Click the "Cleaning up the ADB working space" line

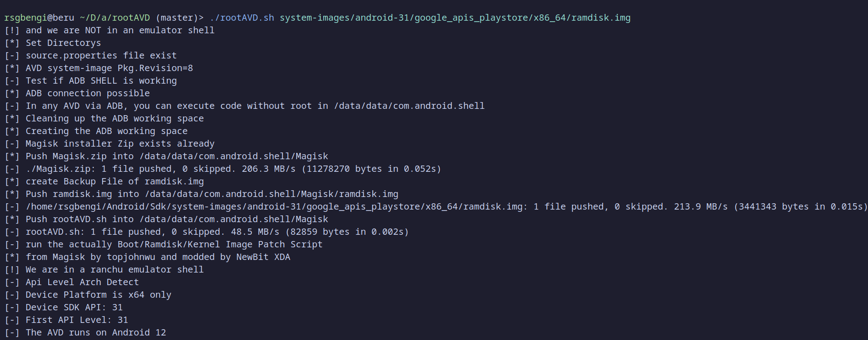114,119
